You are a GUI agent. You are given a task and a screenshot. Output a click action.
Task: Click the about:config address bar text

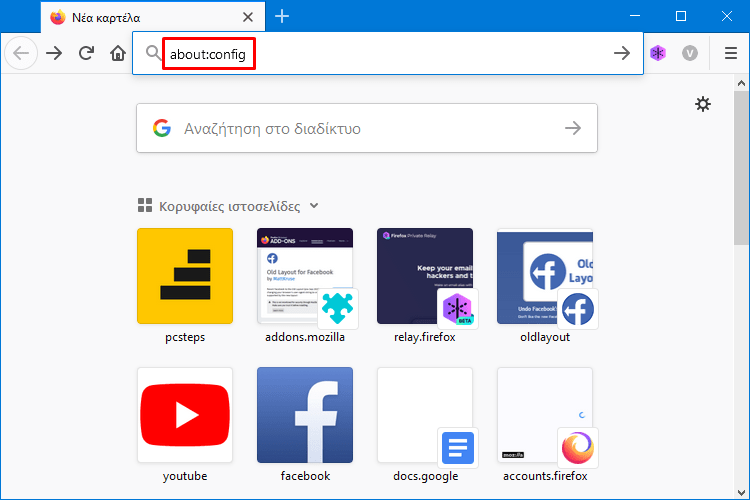(x=208, y=55)
